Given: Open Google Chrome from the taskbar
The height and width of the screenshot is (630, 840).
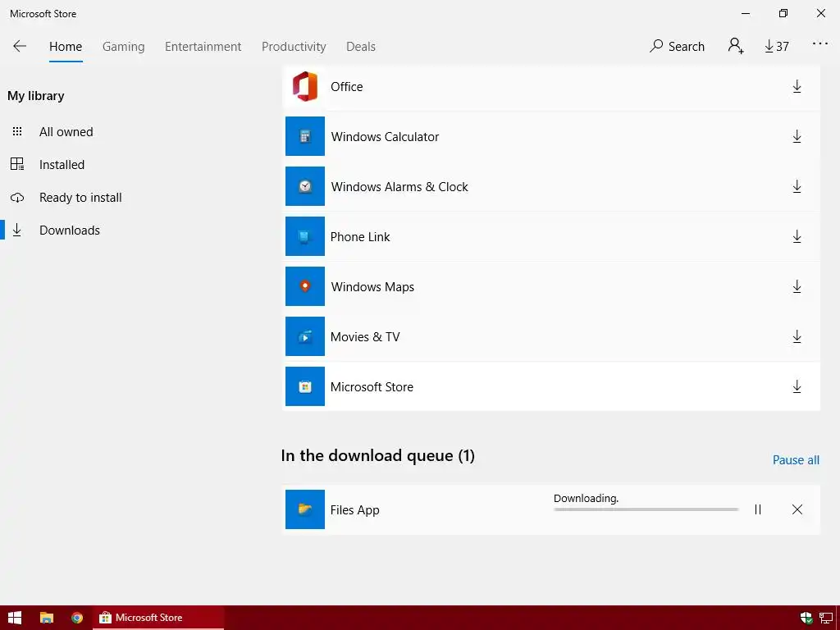Looking at the screenshot, I should 77,618.
